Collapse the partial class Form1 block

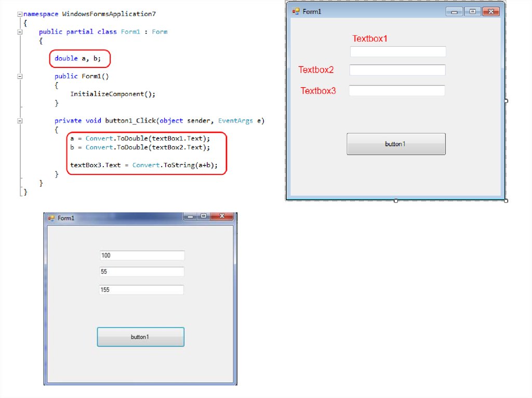click(x=20, y=32)
